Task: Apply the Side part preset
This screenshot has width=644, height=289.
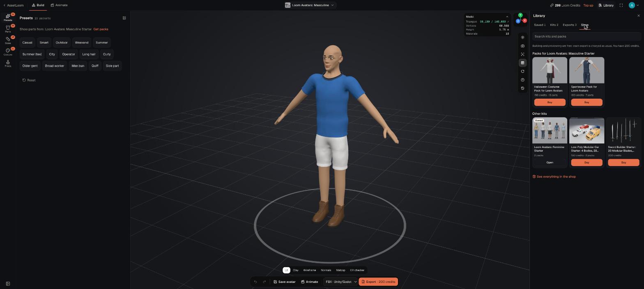Action: (112, 66)
